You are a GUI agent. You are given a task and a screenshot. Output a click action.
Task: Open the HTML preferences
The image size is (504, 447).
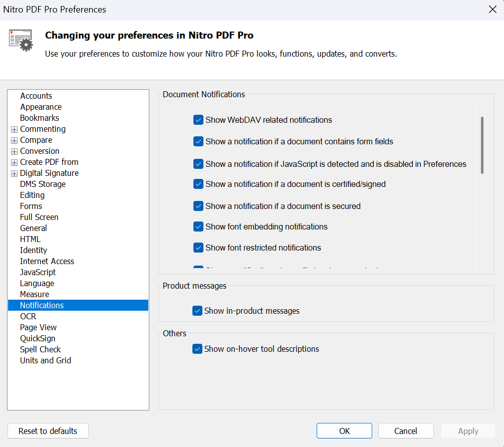[x=30, y=239]
